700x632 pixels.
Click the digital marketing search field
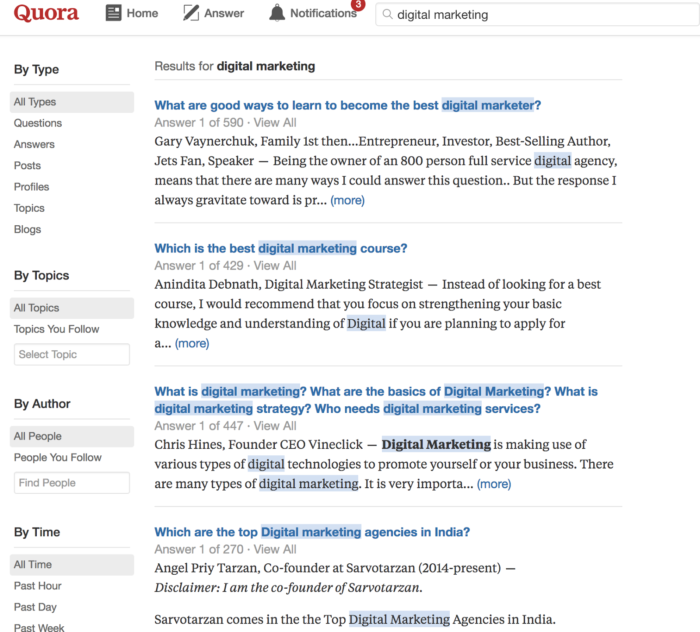point(537,14)
